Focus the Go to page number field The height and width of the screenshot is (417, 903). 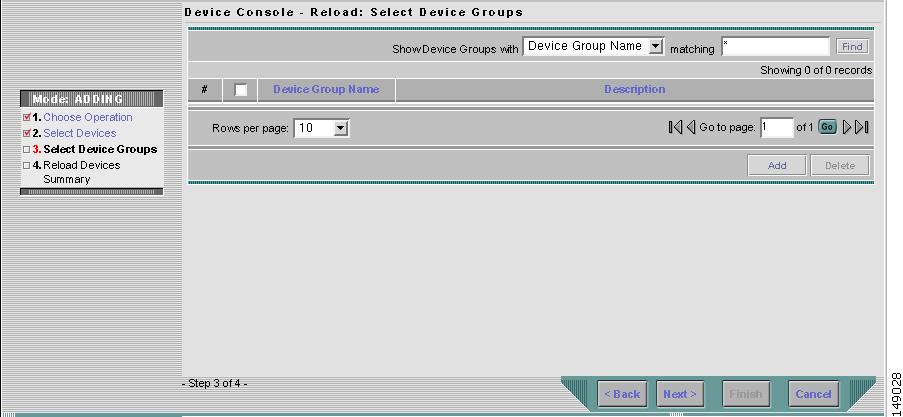click(x=776, y=127)
